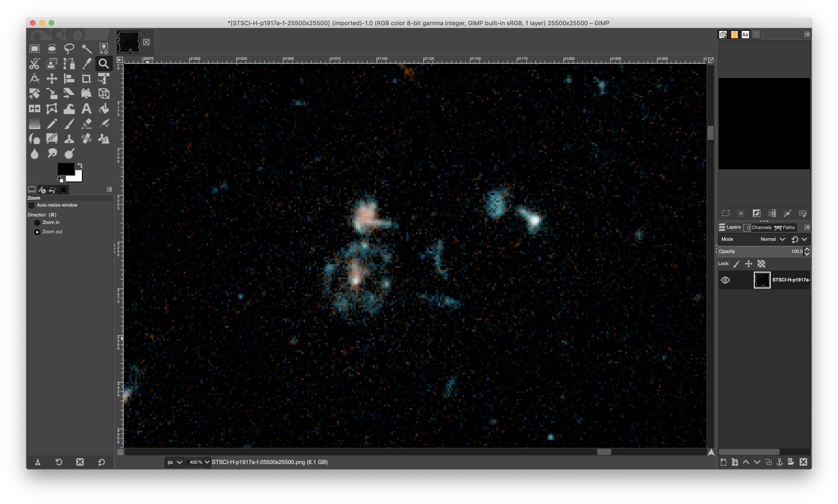Open the px units dropdown

(x=175, y=462)
